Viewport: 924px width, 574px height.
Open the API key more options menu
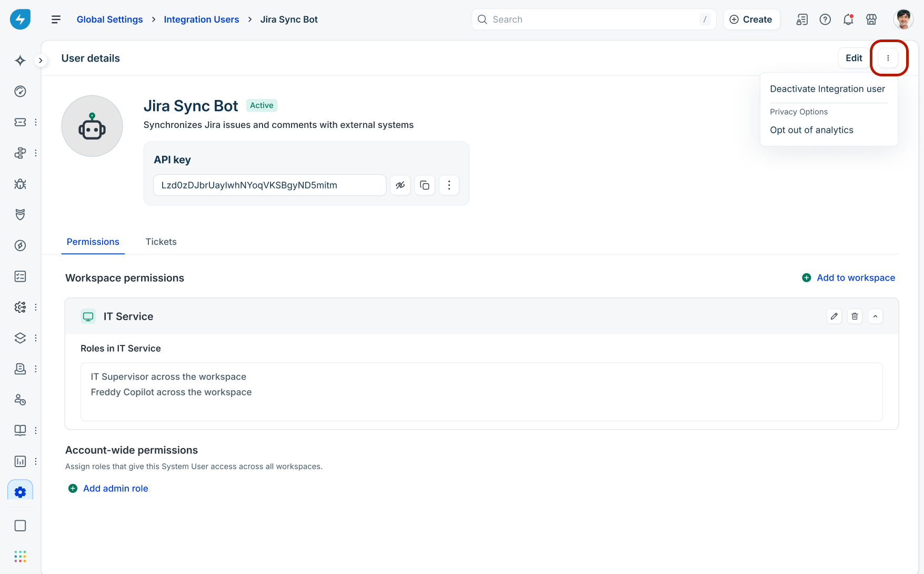449,185
